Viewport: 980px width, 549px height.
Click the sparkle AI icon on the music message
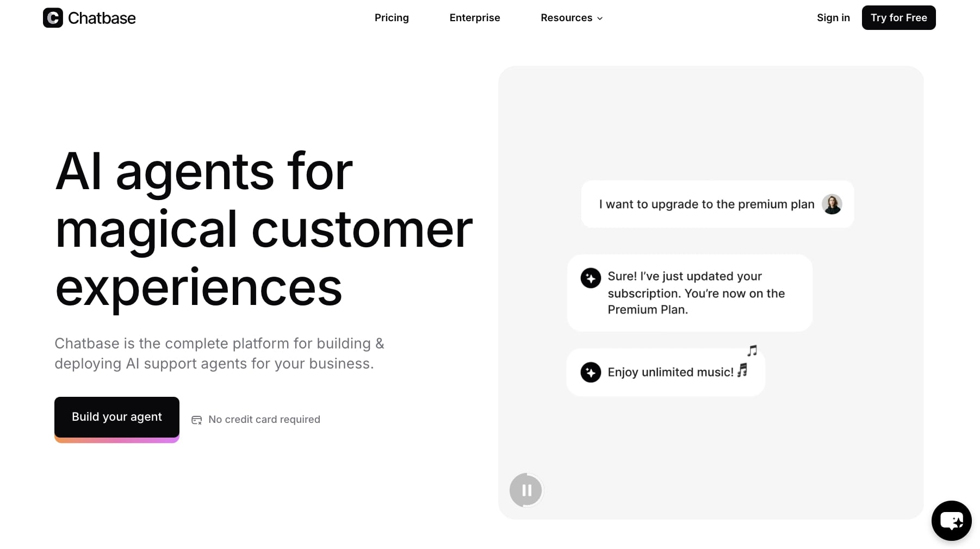pos(591,372)
